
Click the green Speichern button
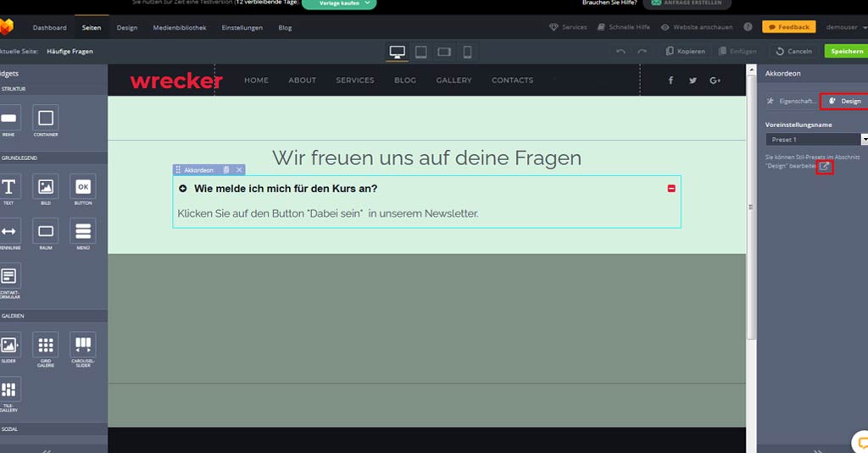(x=846, y=52)
